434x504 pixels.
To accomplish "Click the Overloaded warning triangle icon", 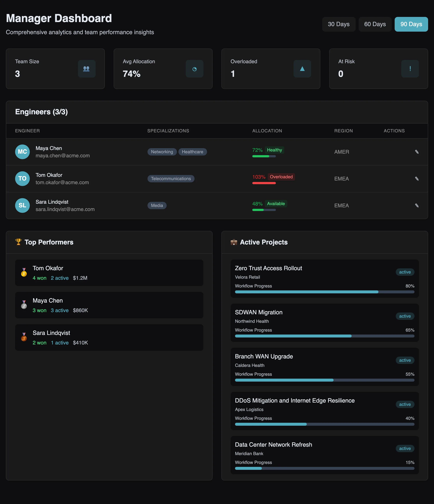I will click(302, 69).
